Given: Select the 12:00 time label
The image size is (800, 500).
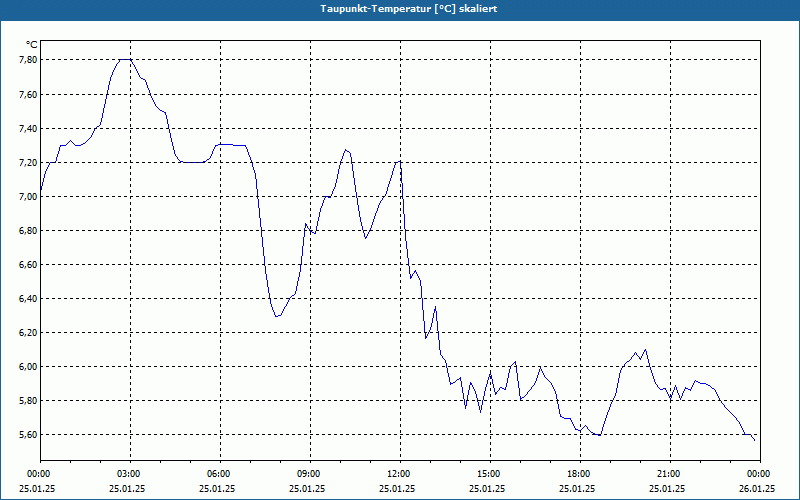Looking at the screenshot, I should tap(400, 474).
